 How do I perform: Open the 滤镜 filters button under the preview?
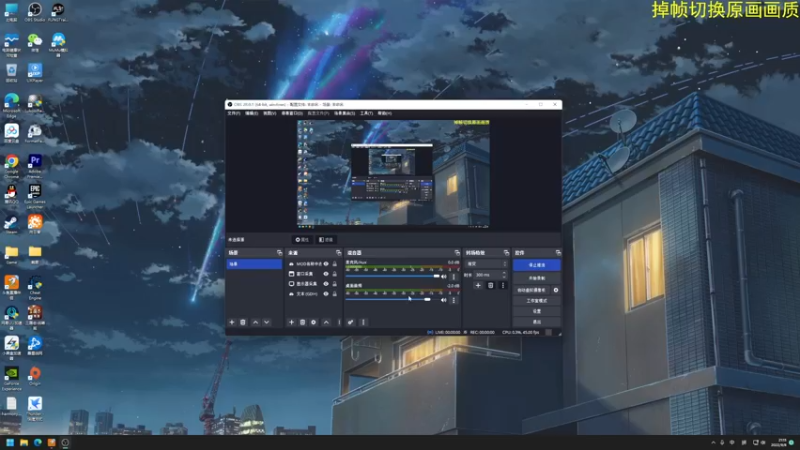point(326,239)
